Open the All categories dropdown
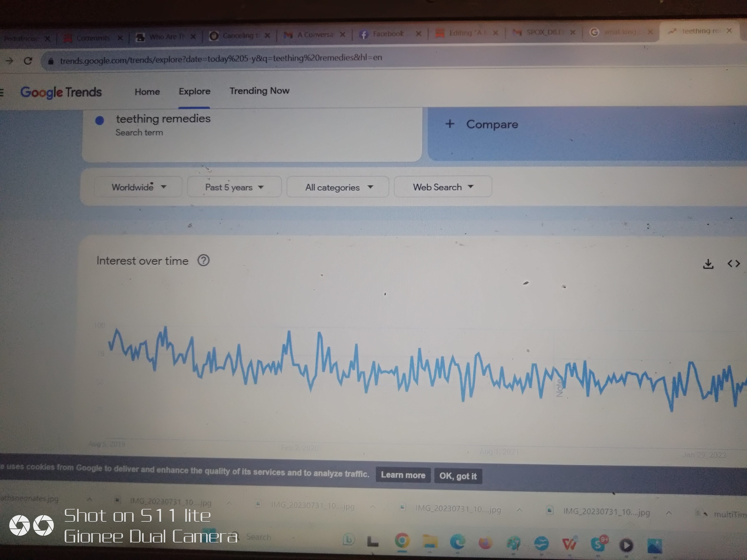The image size is (747, 560). tap(338, 187)
